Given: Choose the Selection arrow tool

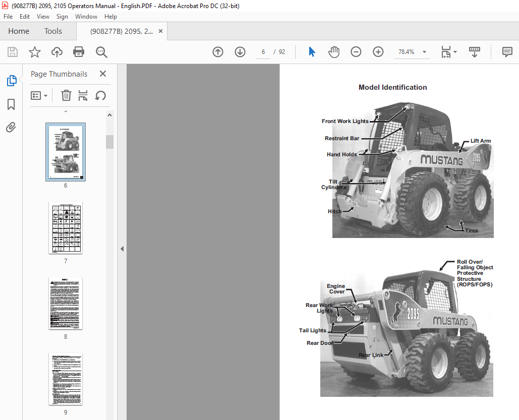Looking at the screenshot, I should coord(312,52).
